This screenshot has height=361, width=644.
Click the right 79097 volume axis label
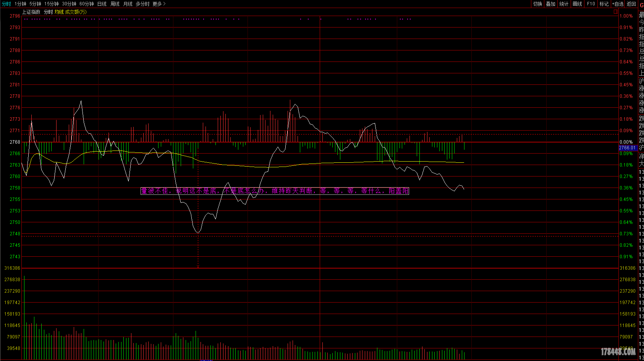(626, 337)
